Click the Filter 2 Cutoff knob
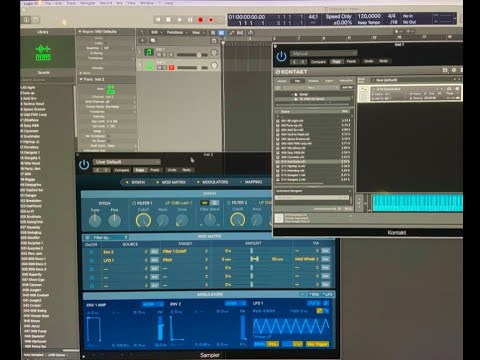 (x=238, y=220)
